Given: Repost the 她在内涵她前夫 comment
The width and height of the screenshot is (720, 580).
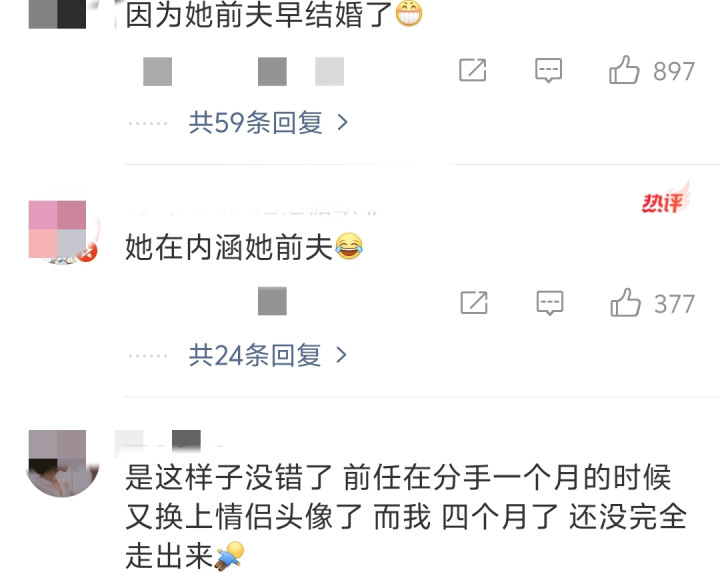Looking at the screenshot, I should 474,303.
